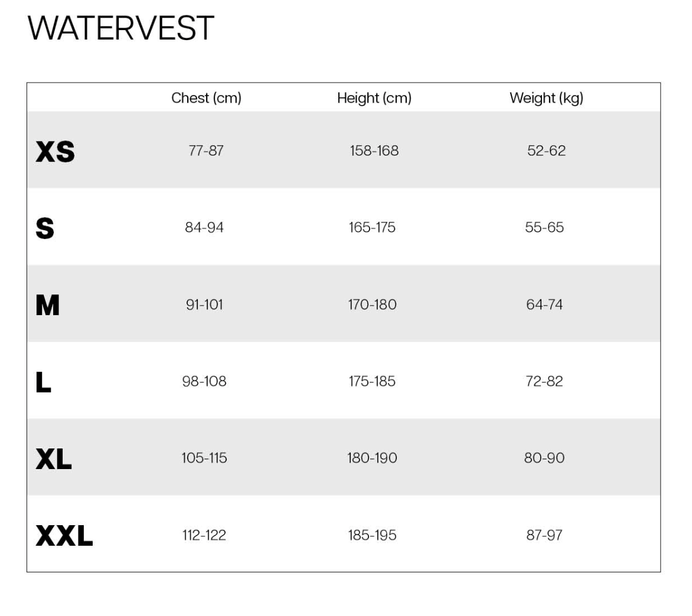Image resolution: width=692 pixels, height=616 pixels.
Task: Click the XXL chest value 112-122
Action: [204, 535]
